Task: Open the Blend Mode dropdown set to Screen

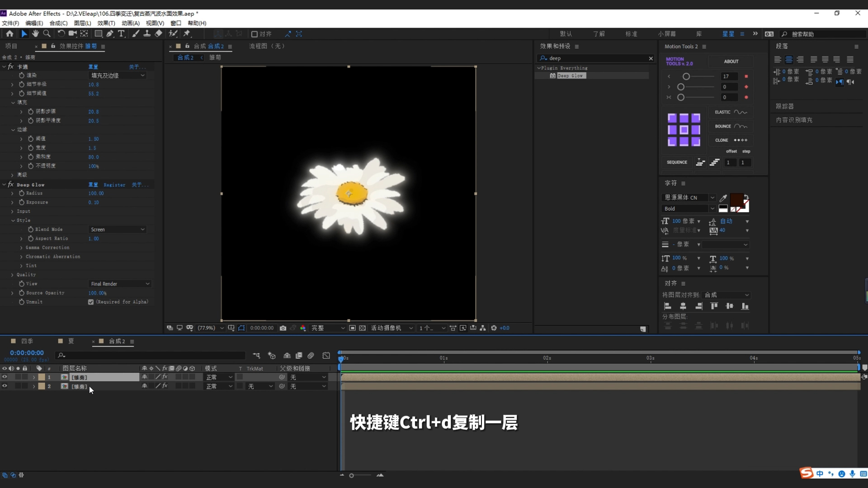Action: click(x=117, y=229)
